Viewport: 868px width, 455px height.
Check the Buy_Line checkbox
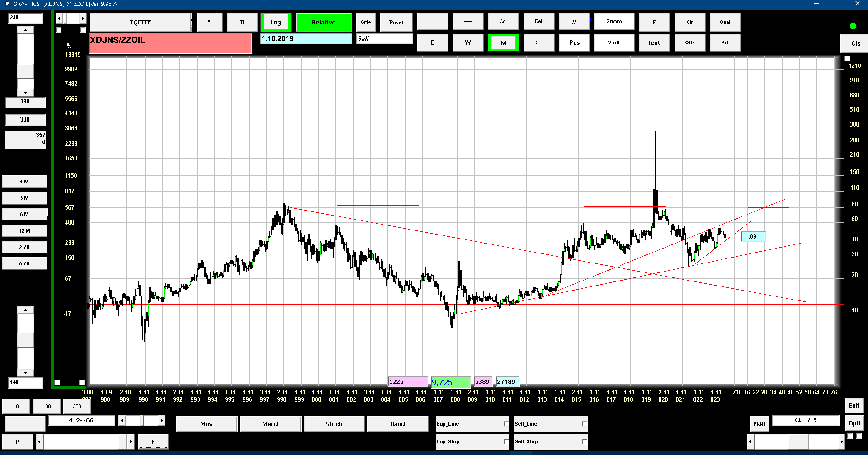pyautogui.click(x=506, y=424)
